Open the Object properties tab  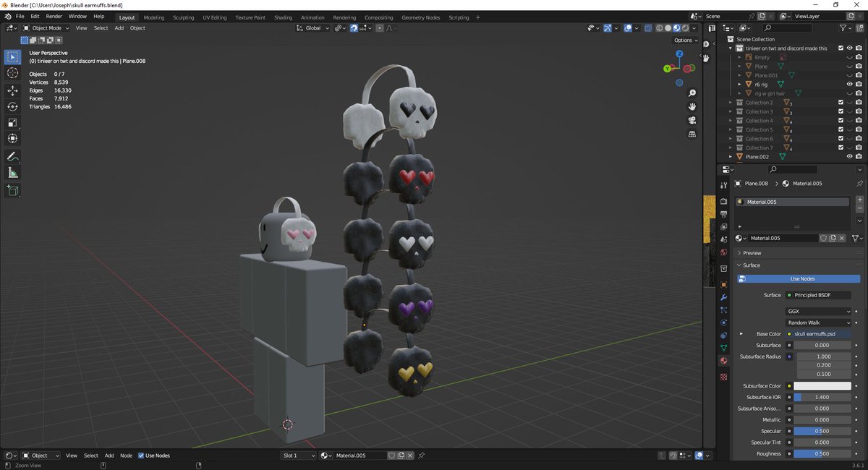coord(723,284)
